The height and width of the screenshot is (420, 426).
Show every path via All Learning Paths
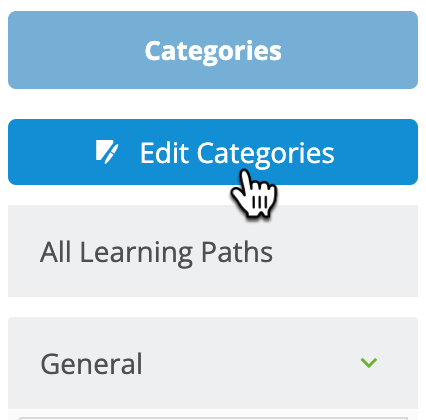[213, 251]
